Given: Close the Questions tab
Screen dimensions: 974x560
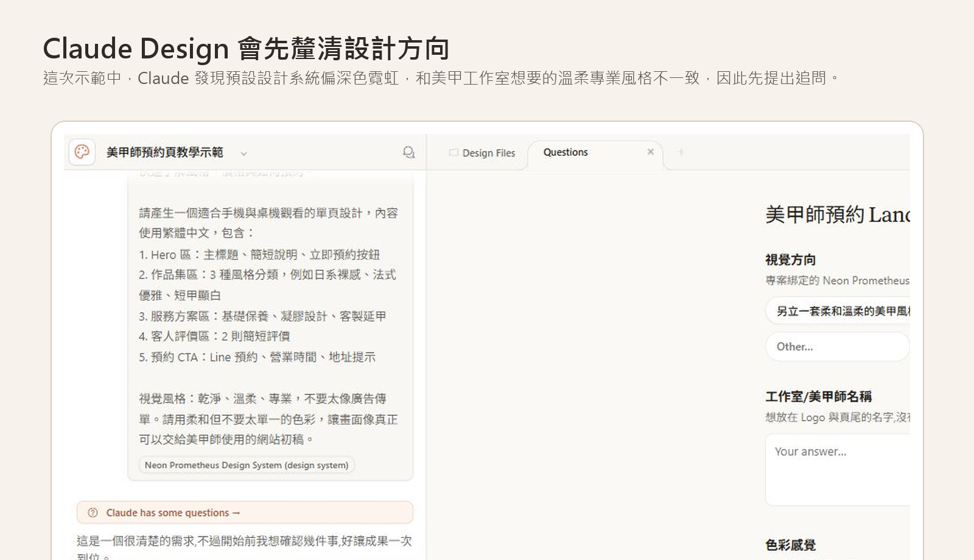Looking at the screenshot, I should click(x=651, y=152).
